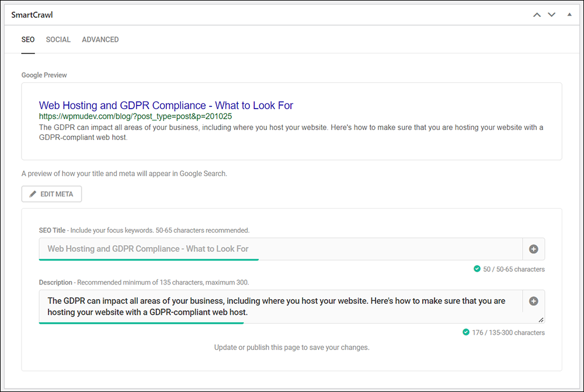
Task: Switch to the SEO tab
Action: (28, 40)
